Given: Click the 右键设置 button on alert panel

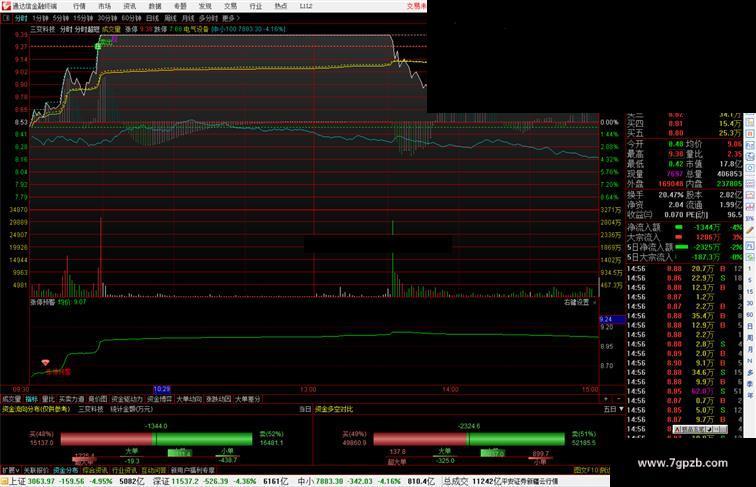Looking at the screenshot, I should point(577,302).
